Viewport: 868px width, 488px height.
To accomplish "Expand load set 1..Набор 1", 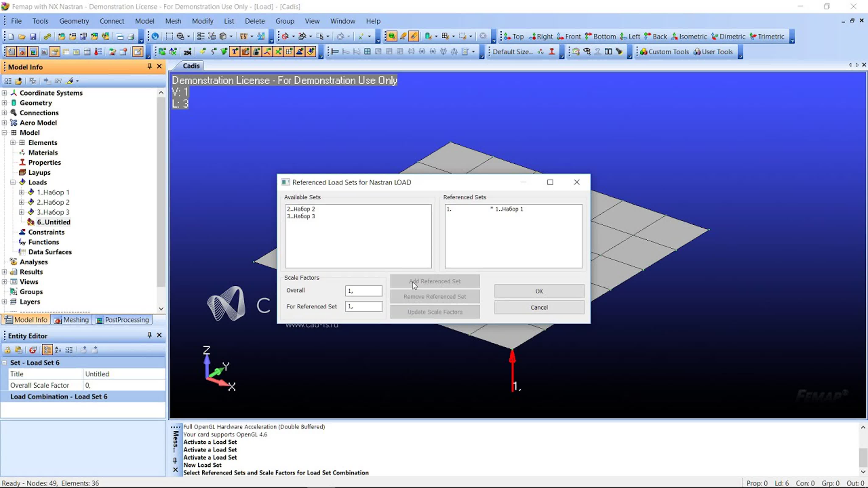I will point(22,192).
